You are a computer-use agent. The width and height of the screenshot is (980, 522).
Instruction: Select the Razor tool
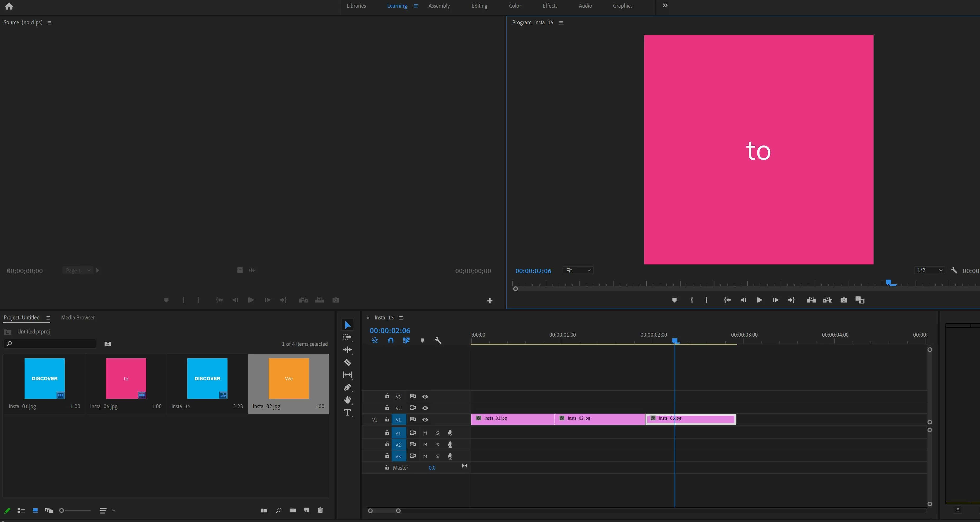click(x=347, y=363)
